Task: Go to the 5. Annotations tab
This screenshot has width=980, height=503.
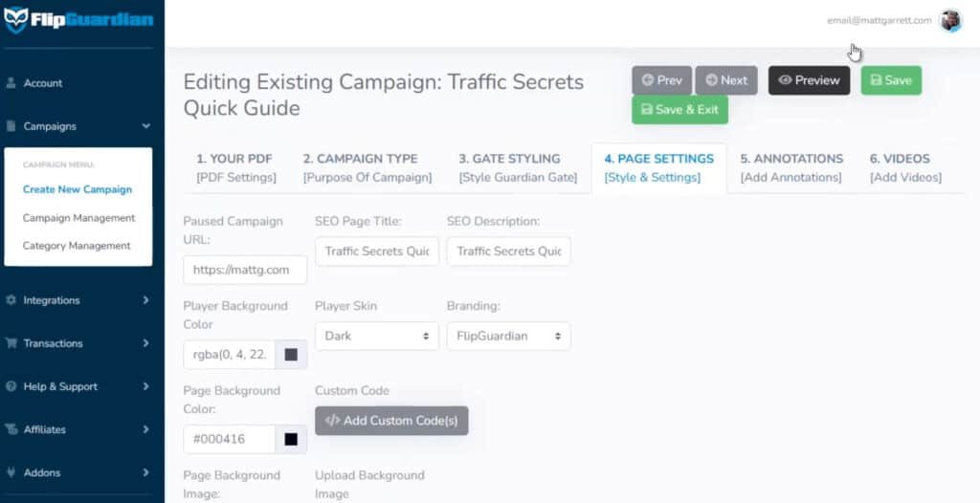Action: (x=791, y=167)
